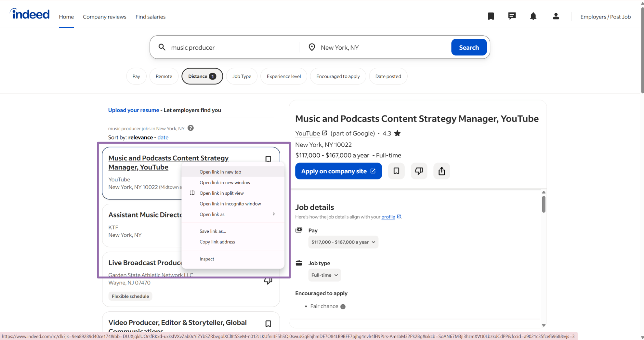The image size is (644, 340).
Task: Click job details pane scrollbar thumb
Action: coord(543,204)
